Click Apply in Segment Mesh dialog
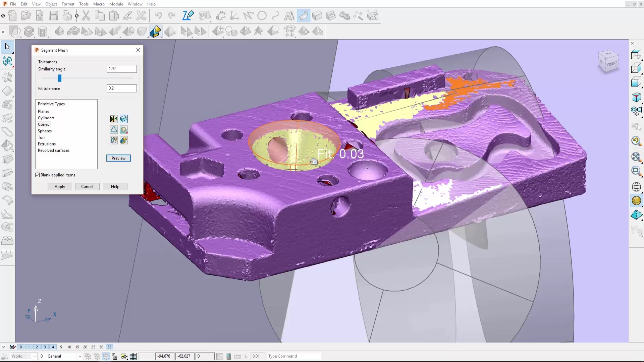644x362 pixels. (60, 187)
